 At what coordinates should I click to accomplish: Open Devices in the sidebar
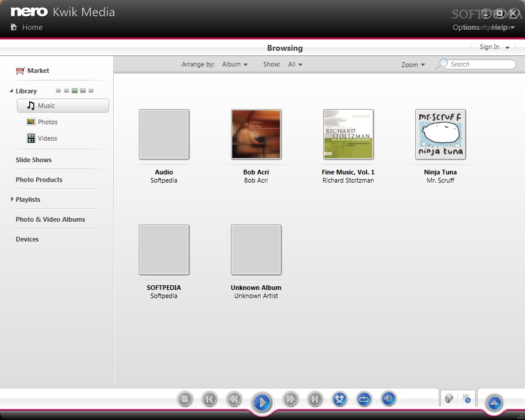click(27, 239)
